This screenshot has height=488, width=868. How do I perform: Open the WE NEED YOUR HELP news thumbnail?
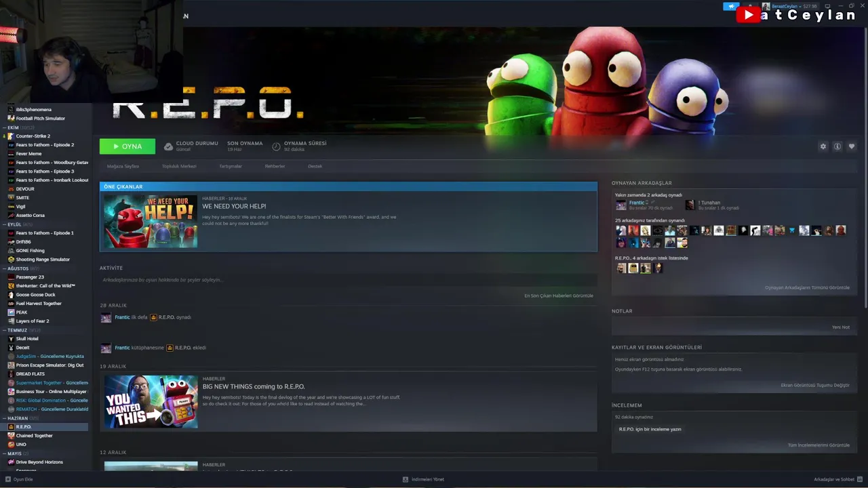coord(151,221)
